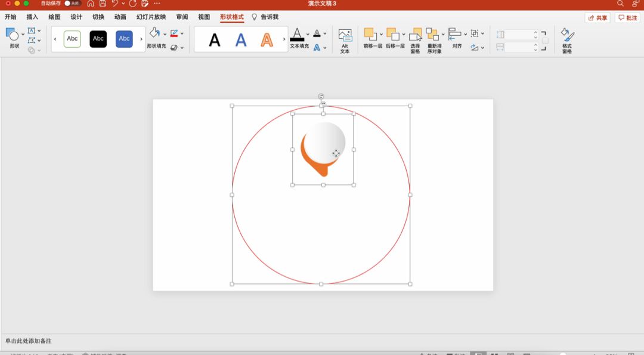The image size is (644, 355).
Task: Open the undo history dropdown arrow
Action: (123, 4)
